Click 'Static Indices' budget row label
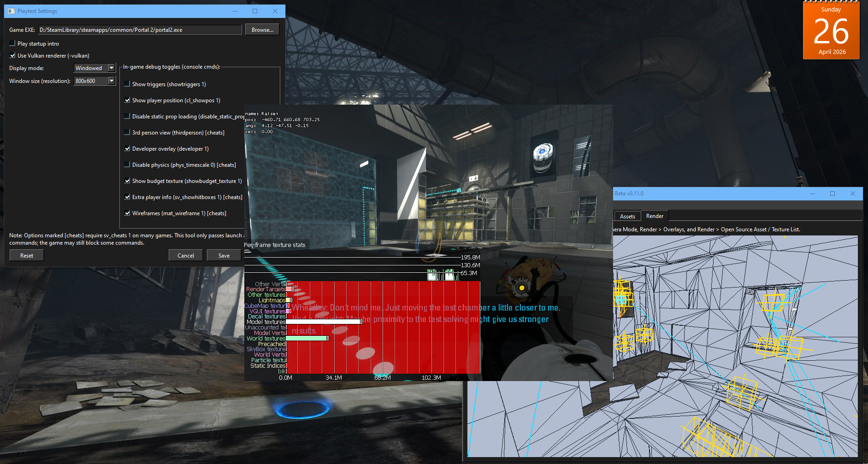868x464 pixels. (268, 365)
